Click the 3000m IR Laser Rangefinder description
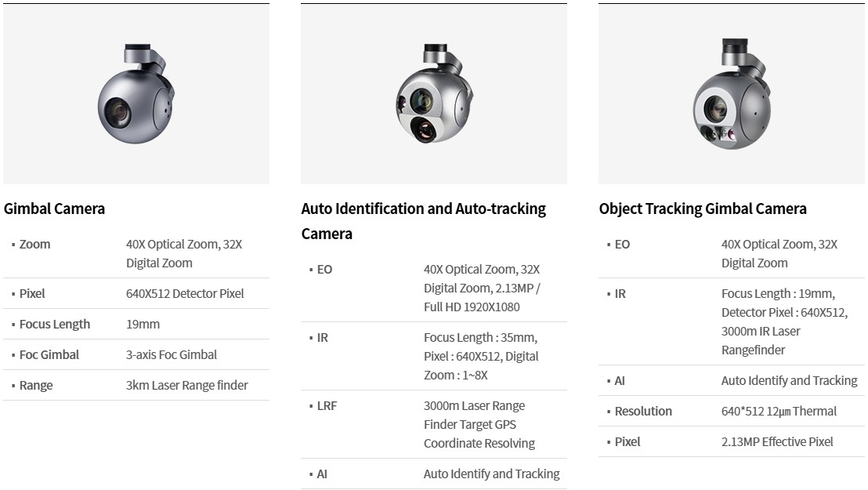 [x=784, y=322]
